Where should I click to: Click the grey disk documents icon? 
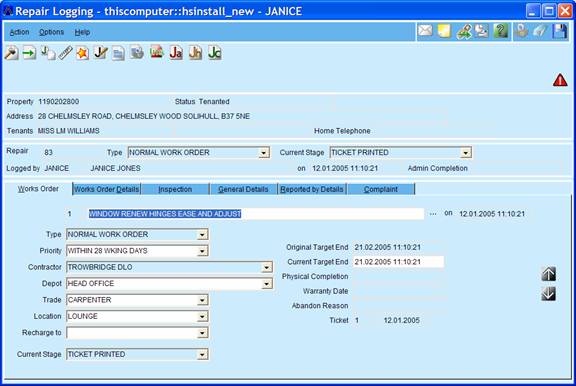[x=137, y=53]
